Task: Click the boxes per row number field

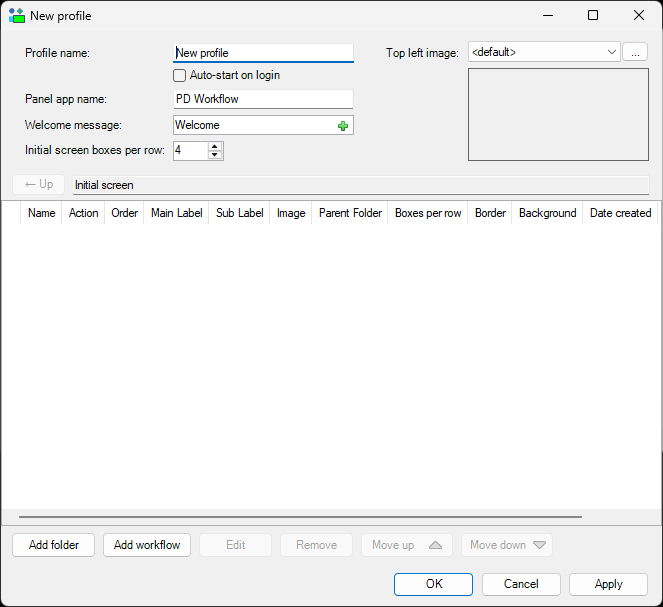Action: [x=191, y=150]
